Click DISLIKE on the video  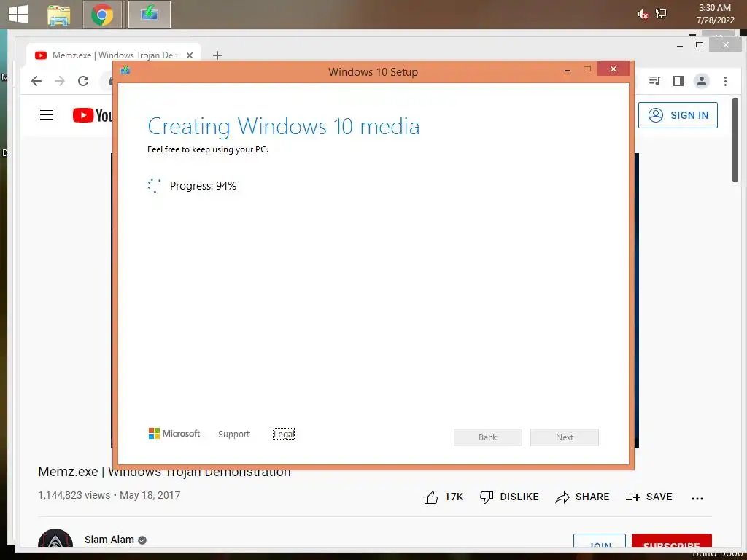pos(508,497)
